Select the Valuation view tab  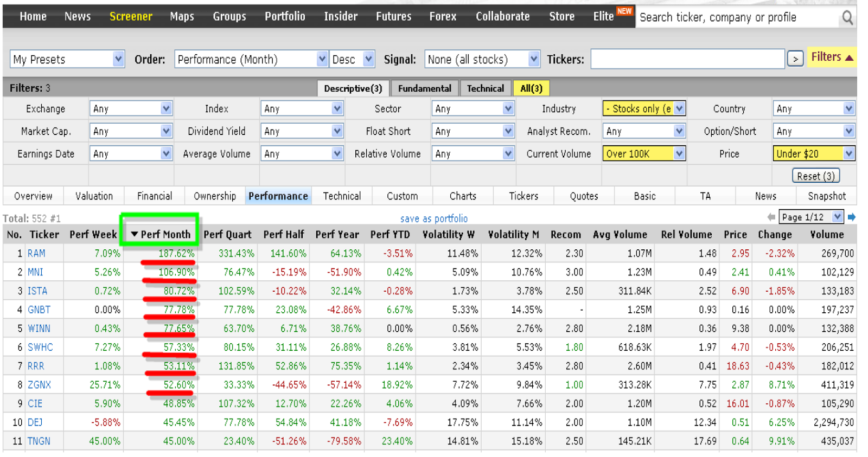click(94, 196)
